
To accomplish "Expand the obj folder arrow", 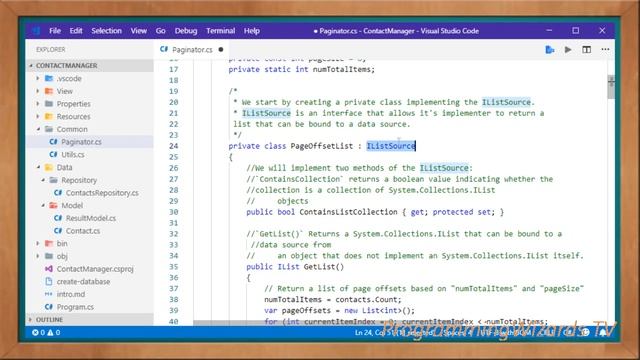I will (x=38, y=256).
